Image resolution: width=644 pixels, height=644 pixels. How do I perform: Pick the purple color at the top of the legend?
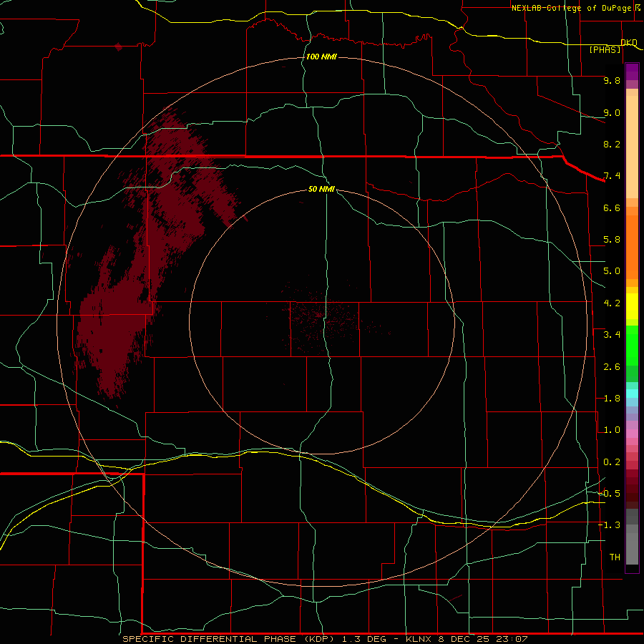(x=632, y=72)
